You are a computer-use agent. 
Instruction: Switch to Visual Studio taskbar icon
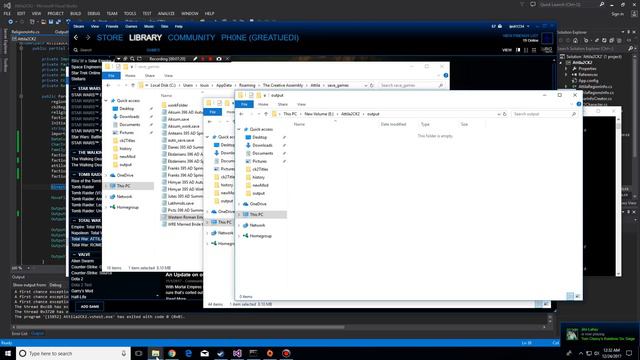tap(237, 353)
